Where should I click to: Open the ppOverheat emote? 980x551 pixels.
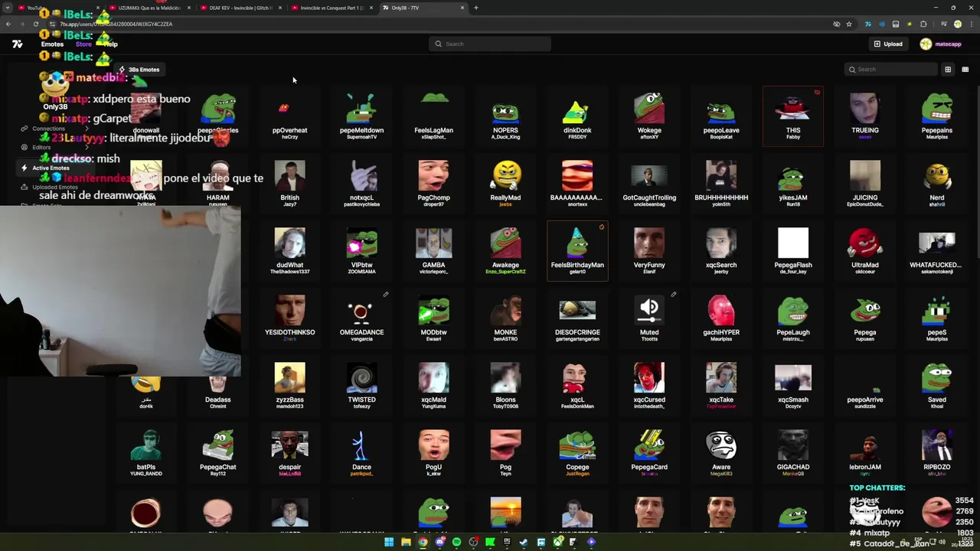coord(289,116)
